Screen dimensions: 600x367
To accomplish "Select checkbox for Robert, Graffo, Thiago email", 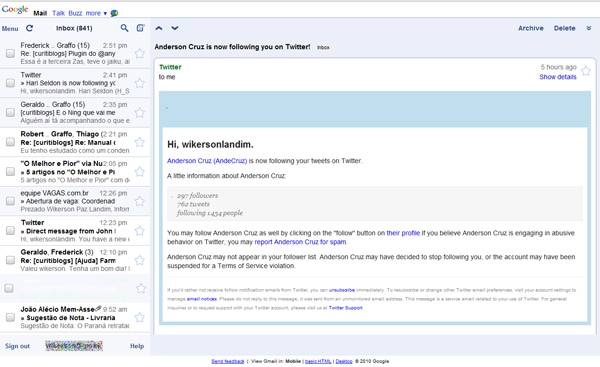I will point(10,142).
